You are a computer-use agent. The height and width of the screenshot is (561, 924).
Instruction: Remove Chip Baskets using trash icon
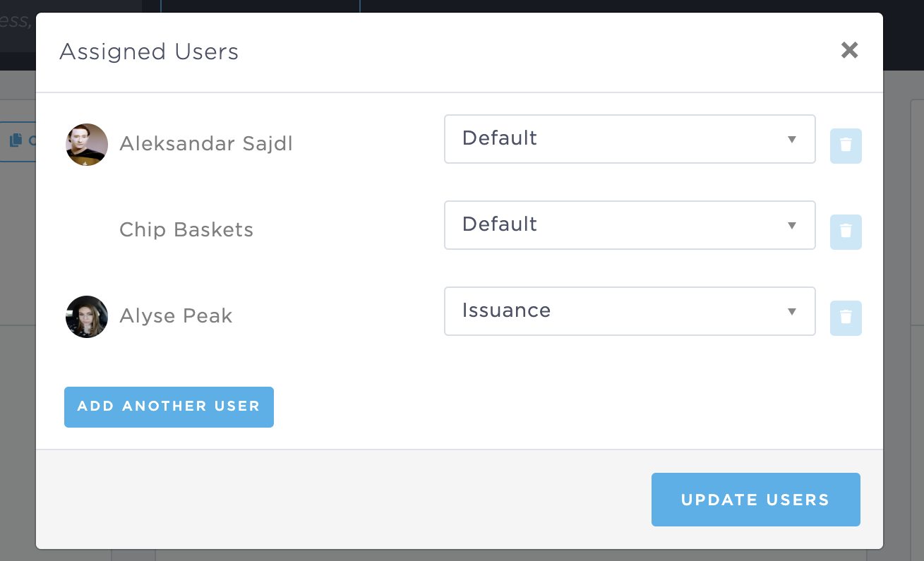click(846, 231)
